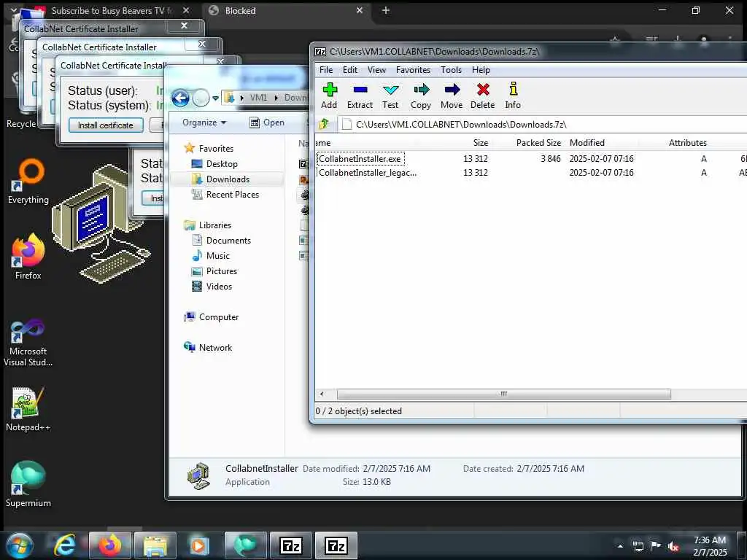This screenshot has height=560, width=747.
Task: Switch to the Blocked browser tab
Action: (286, 10)
